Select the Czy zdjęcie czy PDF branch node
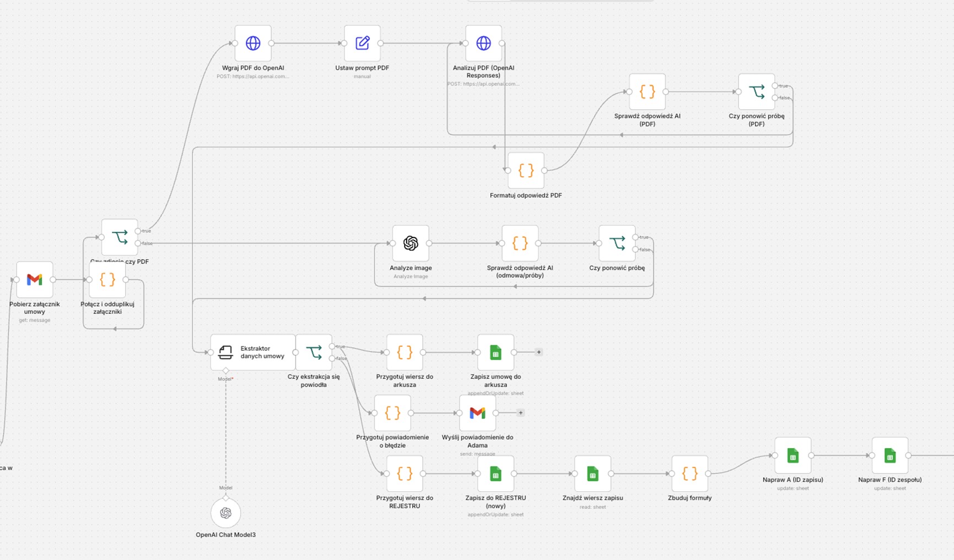Viewport: 954px width, 560px height. (x=120, y=237)
